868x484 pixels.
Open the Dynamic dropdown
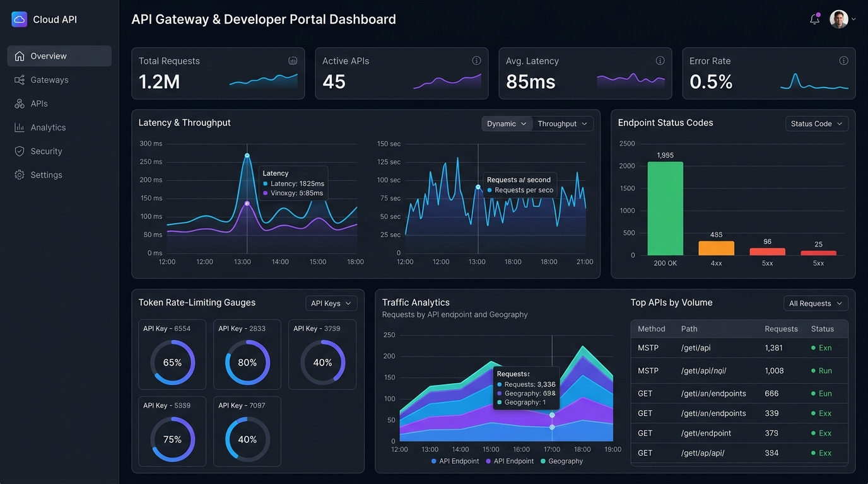(x=507, y=124)
